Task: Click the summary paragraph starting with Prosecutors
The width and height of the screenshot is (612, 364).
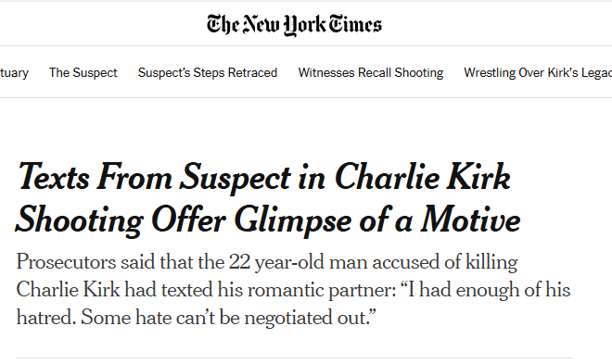Action: pos(293,289)
